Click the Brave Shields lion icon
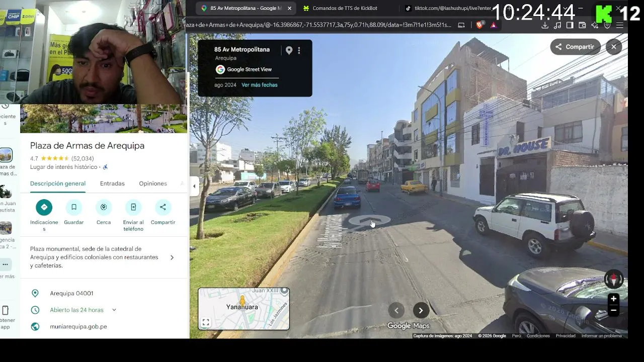 click(479, 25)
